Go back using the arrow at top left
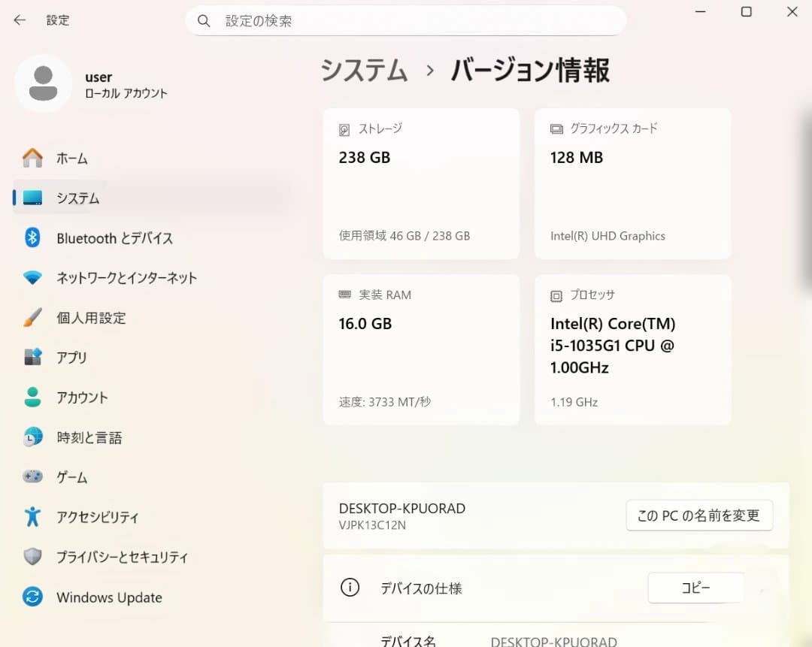The image size is (812, 647). (x=19, y=20)
